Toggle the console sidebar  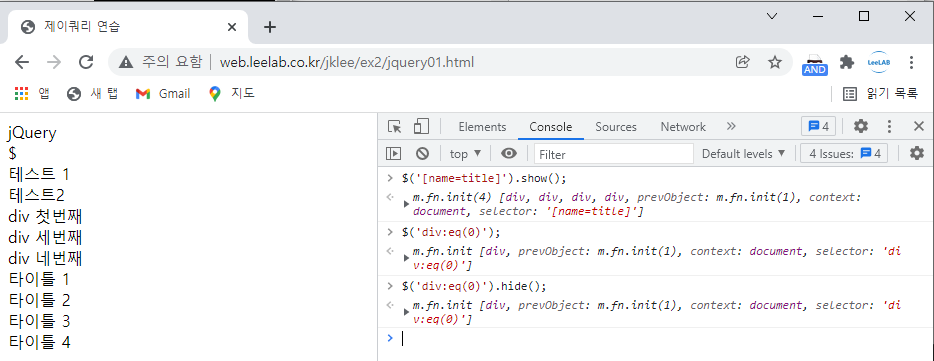394,154
